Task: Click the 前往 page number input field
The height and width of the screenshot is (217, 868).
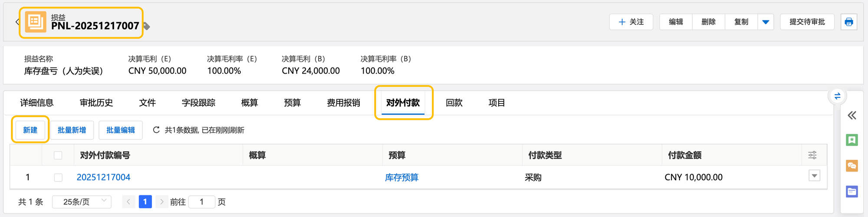Action: [202, 202]
